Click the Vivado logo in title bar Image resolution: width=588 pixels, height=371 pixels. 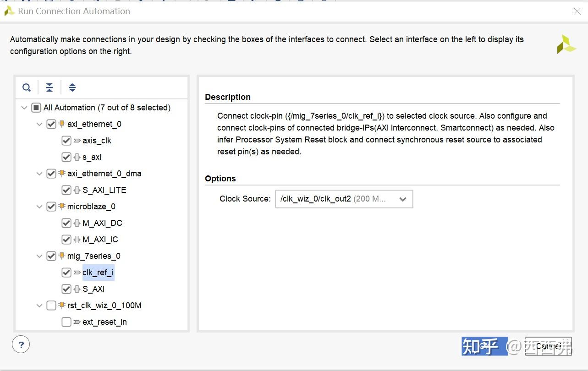pyautogui.click(x=9, y=11)
